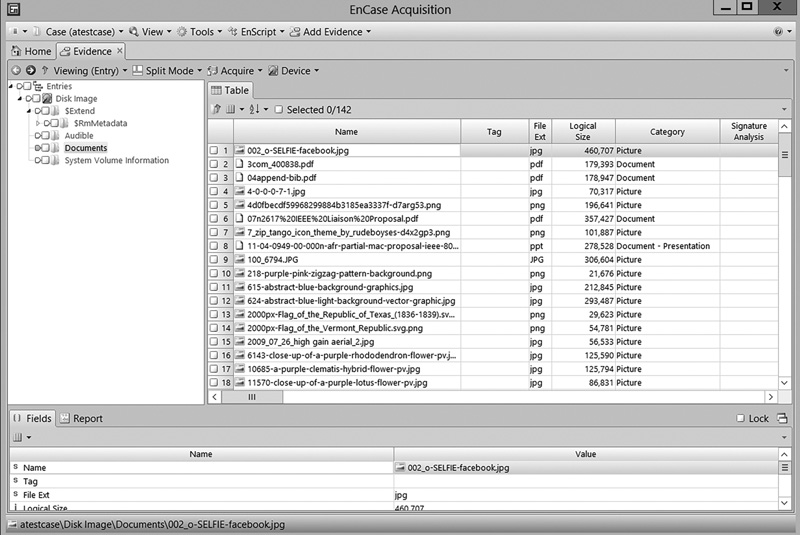
Task: Toggle the Selected 0/142 checkbox
Action: (x=279, y=109)
